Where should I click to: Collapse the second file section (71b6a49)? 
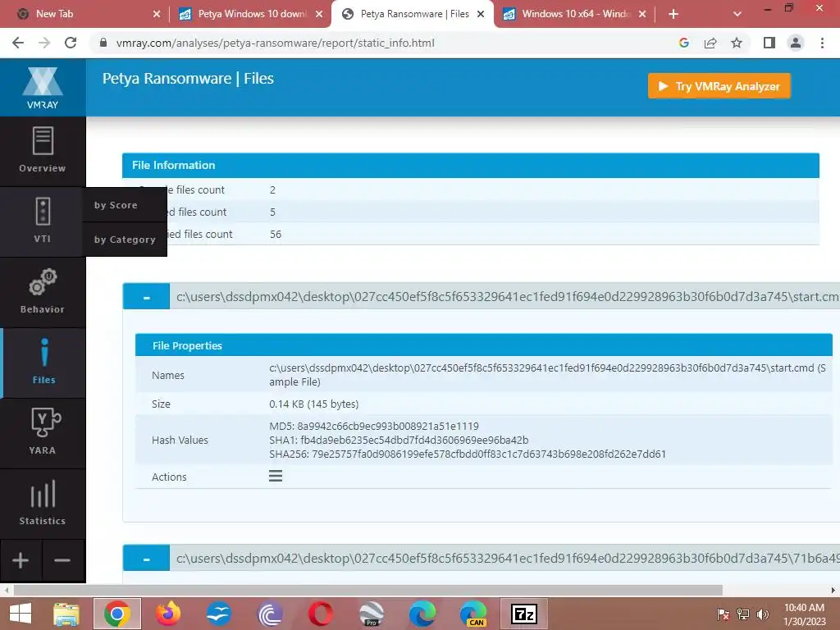[146, 559]
